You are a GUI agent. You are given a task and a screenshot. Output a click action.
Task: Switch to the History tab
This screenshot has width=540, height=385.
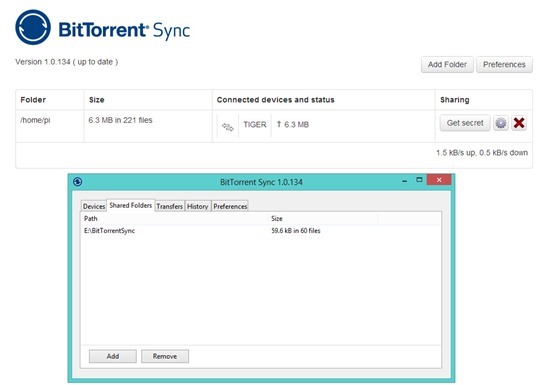click(x=197, y=206)
